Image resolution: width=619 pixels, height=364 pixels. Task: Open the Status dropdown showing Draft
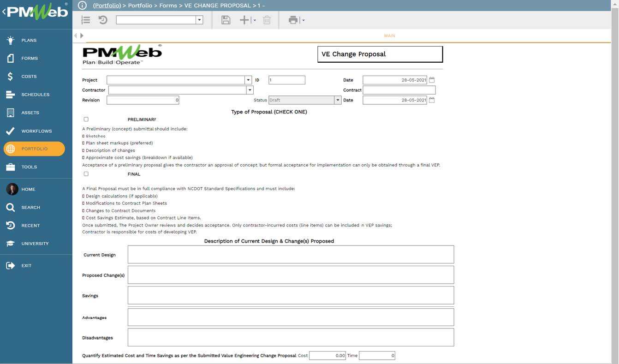pyautogui.click(x=338, y=100)
